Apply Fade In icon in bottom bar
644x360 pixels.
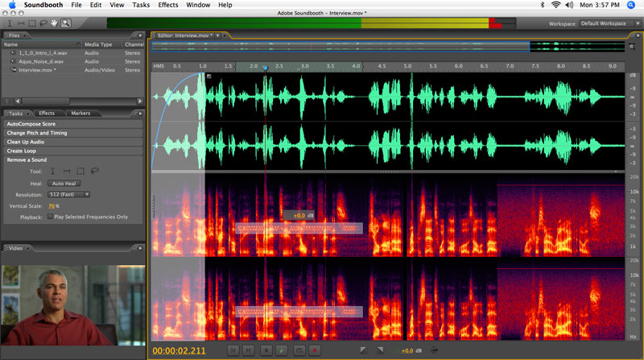(x=364, y=350)
